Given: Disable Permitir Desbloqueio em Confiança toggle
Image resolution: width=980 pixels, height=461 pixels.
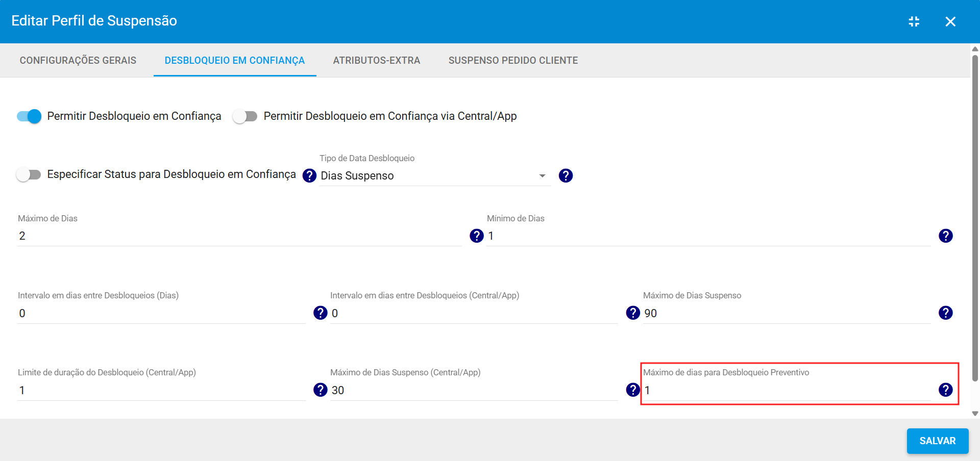Looking at the screenshot, I should (29, 116).
